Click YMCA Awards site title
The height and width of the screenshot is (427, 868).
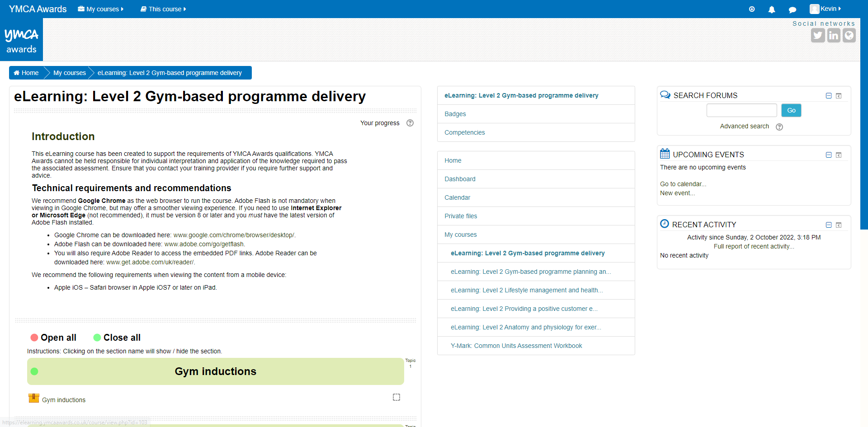coord(38,9)
